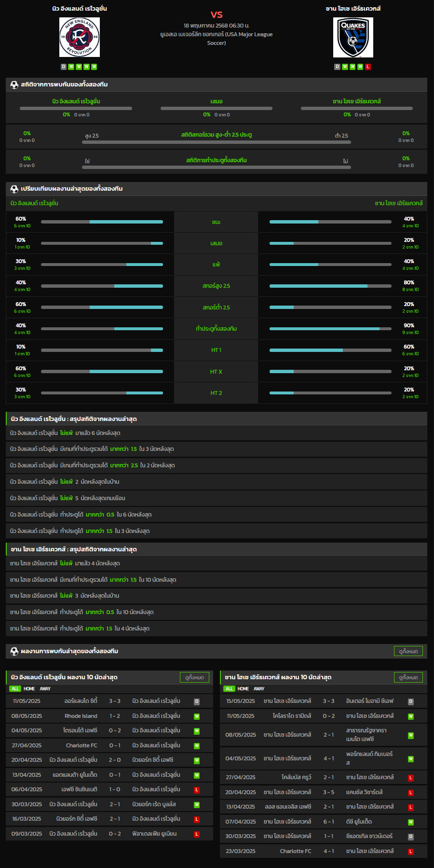Click W result badge in New England 04/05/2025 row
Viewport: 434px width, 868px height.
coord(197,731)
